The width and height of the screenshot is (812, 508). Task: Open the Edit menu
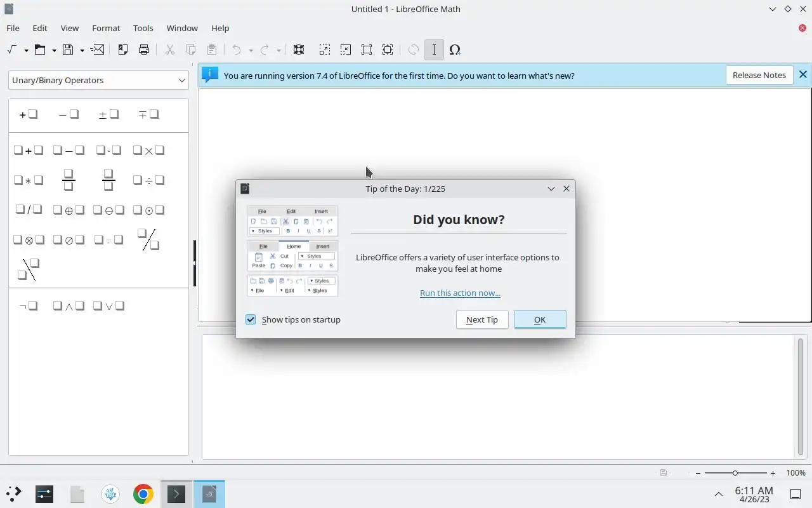pos(40,28)
